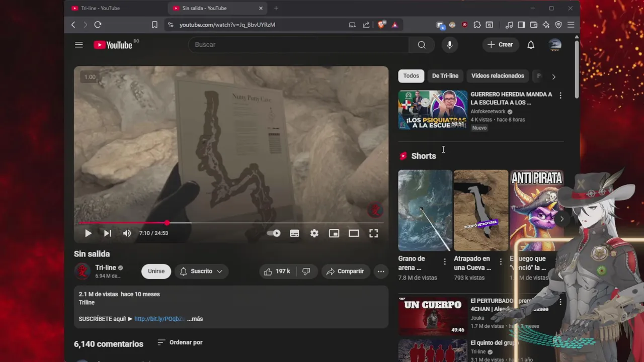Bookmark this page with the bookmark icon
644x362 pixels.
pyautogui.click(x=154, y=25)
